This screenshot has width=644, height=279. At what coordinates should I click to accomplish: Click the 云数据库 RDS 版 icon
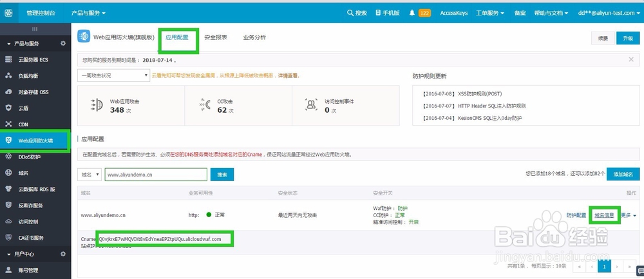pyautogui.click(x=8, y=189)
